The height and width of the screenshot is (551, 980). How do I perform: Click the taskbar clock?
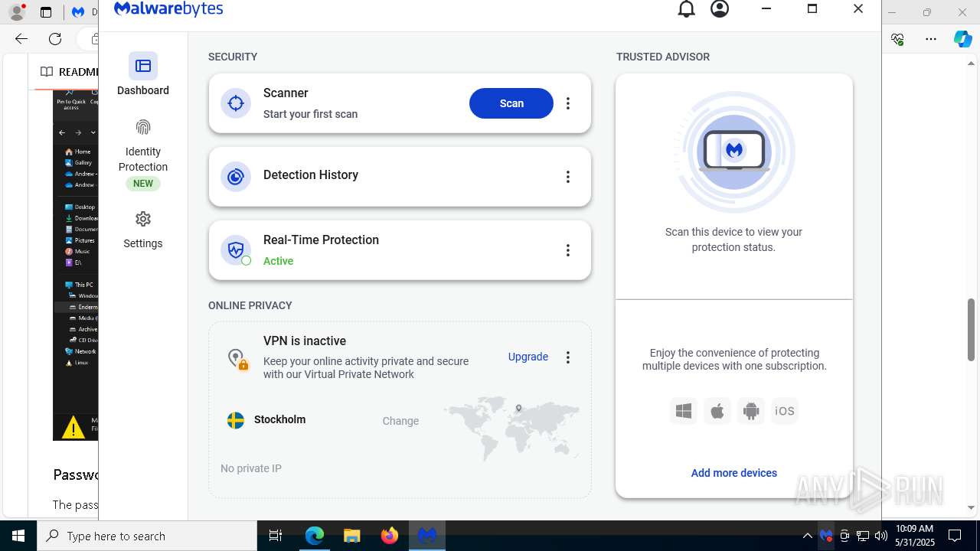click(914, 536)
